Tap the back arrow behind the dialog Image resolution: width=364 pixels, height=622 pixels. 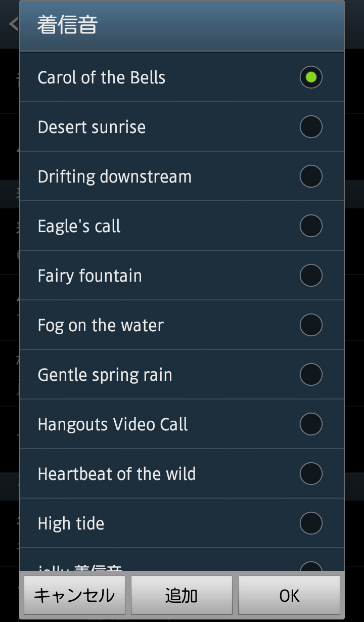click(x=12, y=24)
